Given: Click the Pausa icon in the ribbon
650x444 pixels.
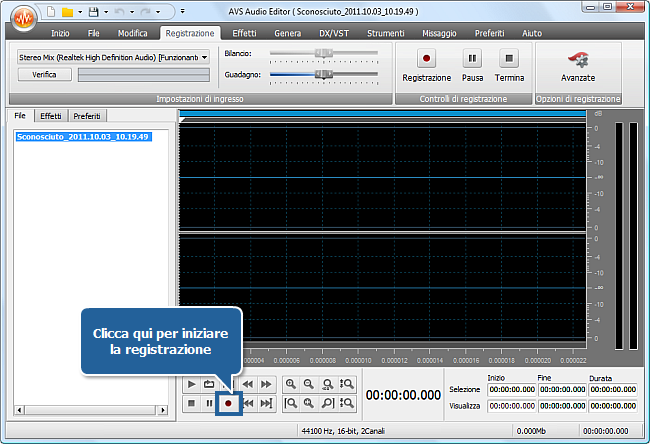Looking at the screenshot, I should 472,60.
